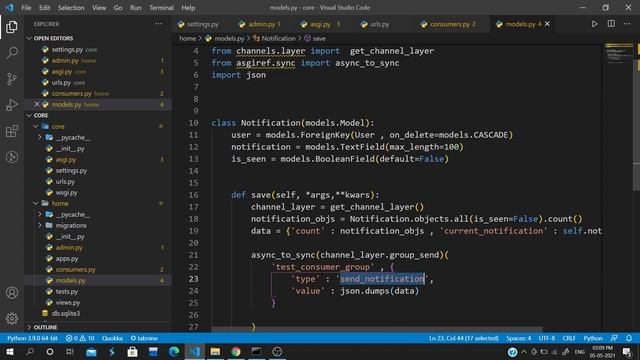Screen dimensions: 640x360
Task: Open the timeline icon below Extensions
Action: point(12,157)
